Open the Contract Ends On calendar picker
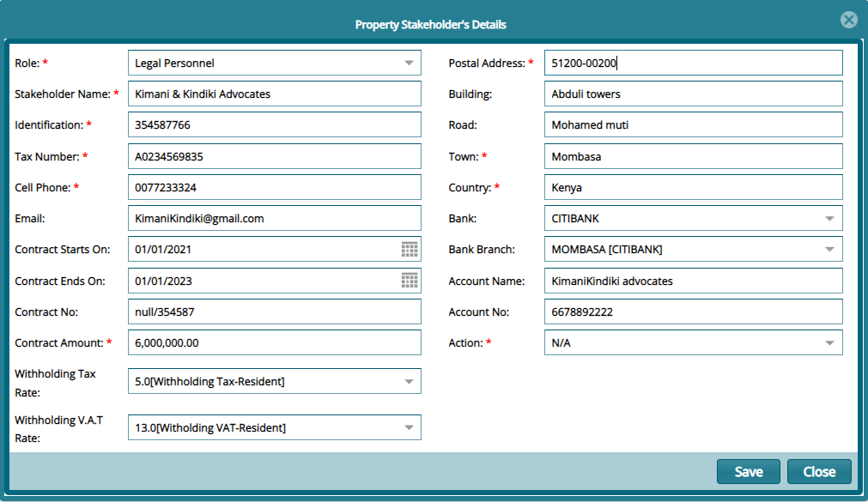 pyautogui.click(x=410, y=281)
